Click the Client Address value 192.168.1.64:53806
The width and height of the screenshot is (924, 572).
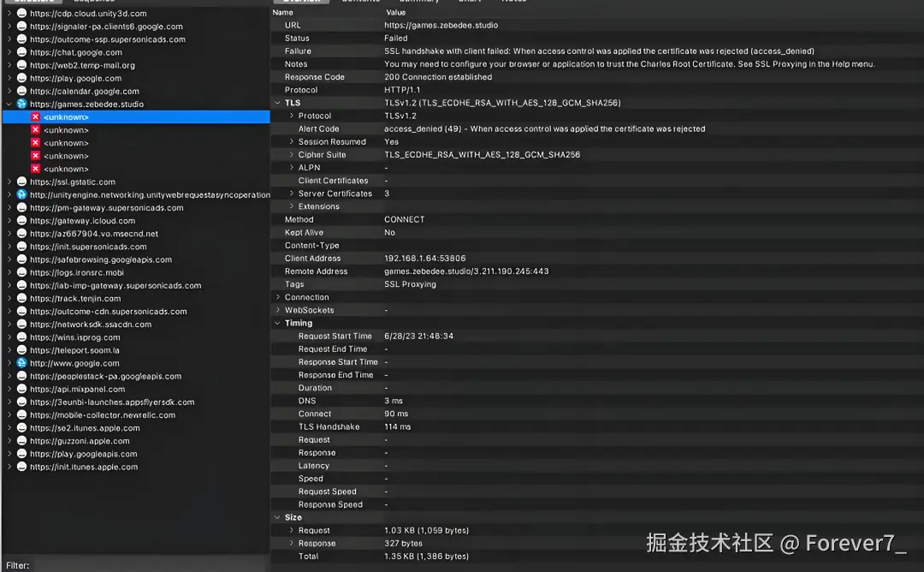tap(425, 259)
